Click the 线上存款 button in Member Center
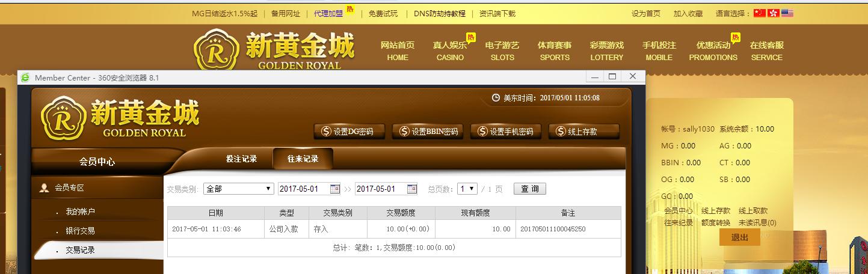Screen dimensions: 868x274 point(584,132)
